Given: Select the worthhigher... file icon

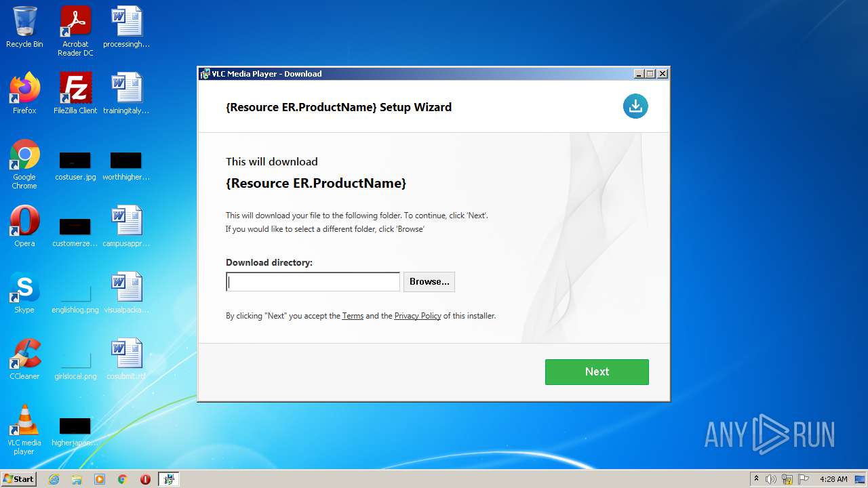Looking at the screenshot, I should (126, 166).
